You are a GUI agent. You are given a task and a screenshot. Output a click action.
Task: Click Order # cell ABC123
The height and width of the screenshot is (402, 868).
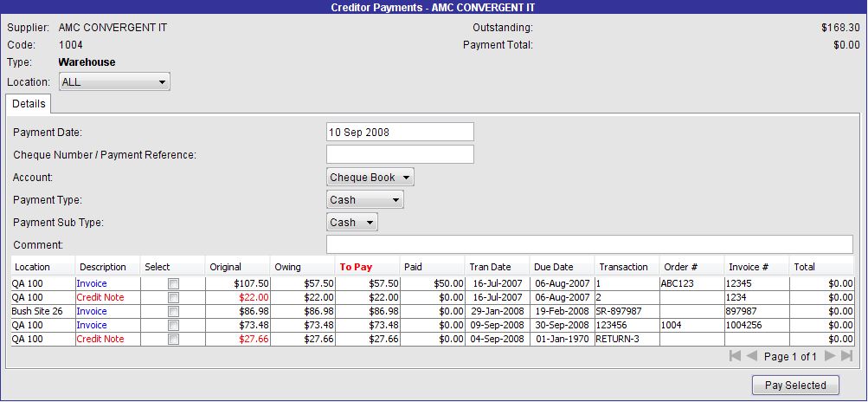coord(692,283)
